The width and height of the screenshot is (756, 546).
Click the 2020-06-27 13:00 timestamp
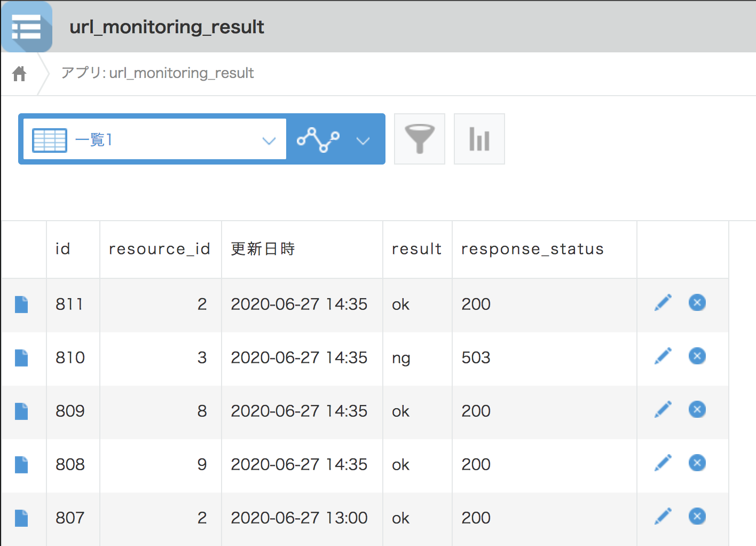tap(299, 518)
